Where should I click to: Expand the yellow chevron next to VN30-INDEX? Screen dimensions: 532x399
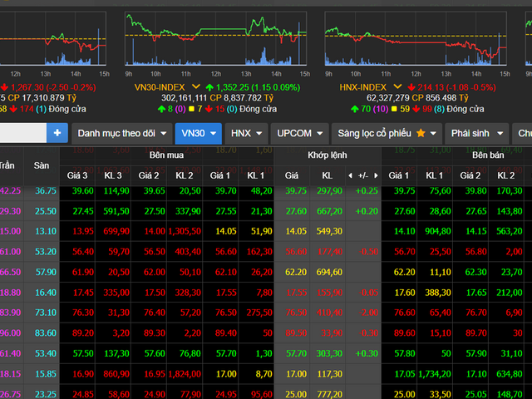(x=196, y=86)
